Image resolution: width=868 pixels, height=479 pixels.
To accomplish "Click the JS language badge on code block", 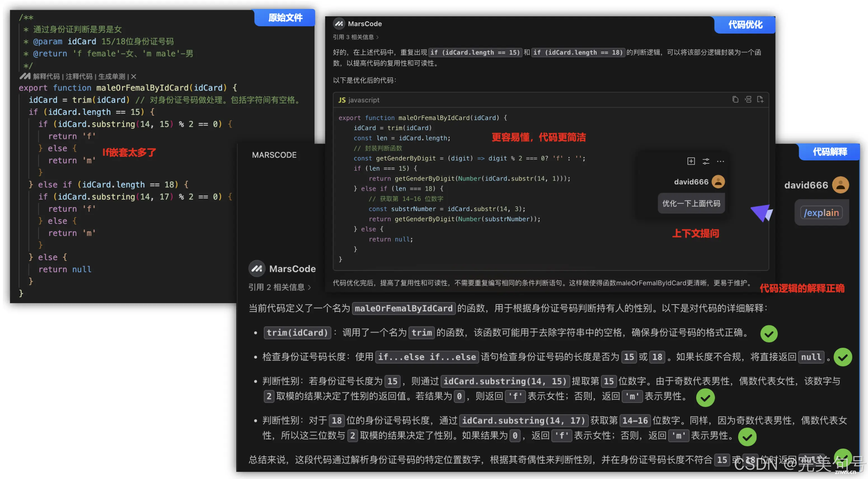I will click(x=342, y=100).
